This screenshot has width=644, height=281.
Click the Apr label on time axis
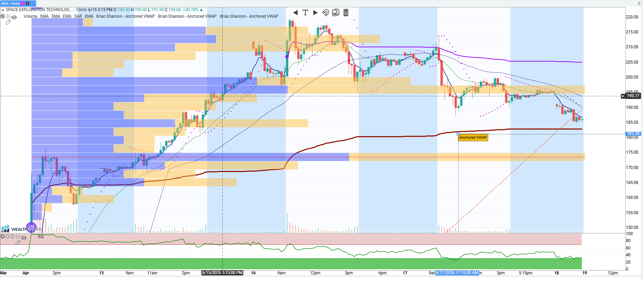26,273
